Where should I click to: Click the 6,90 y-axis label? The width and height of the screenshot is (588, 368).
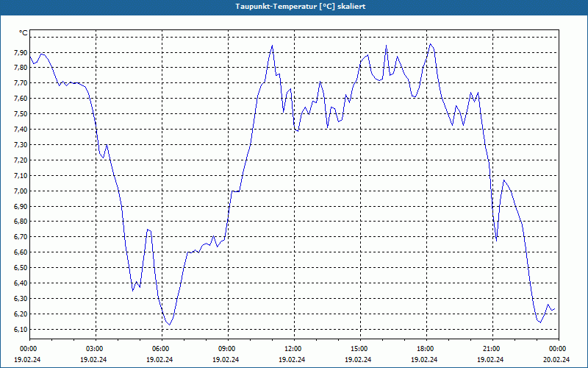[x=21, y=206]
